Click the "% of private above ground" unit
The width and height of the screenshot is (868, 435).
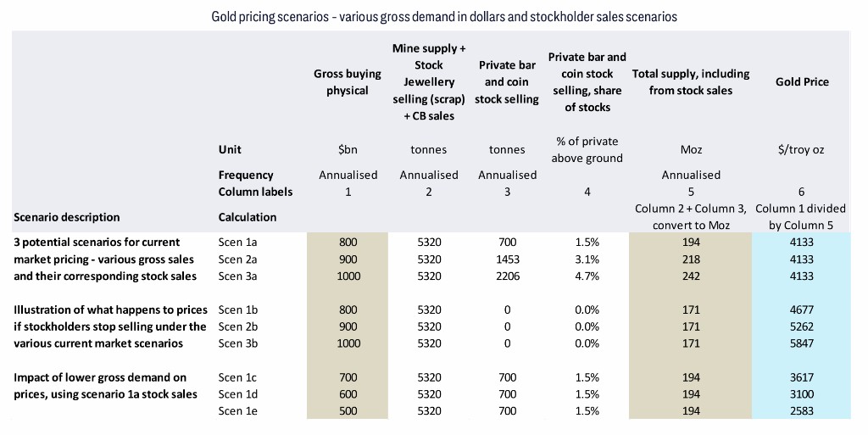click(x=587, y=149)
